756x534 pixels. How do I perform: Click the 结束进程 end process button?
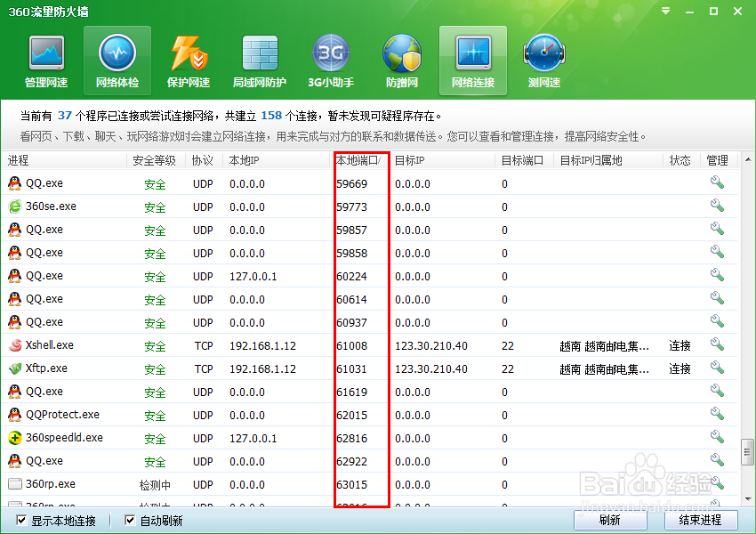pos(701,520)
